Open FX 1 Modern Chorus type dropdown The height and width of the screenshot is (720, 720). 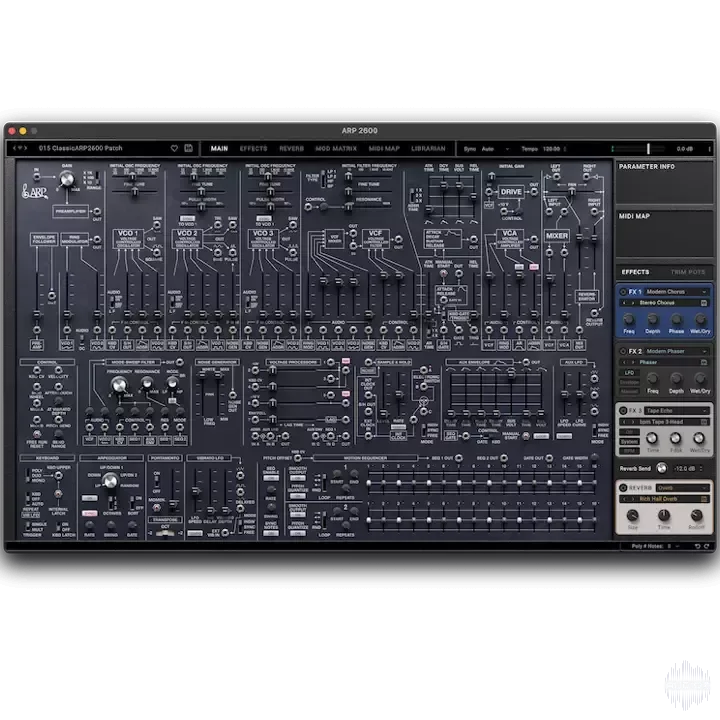coord(676,292)
